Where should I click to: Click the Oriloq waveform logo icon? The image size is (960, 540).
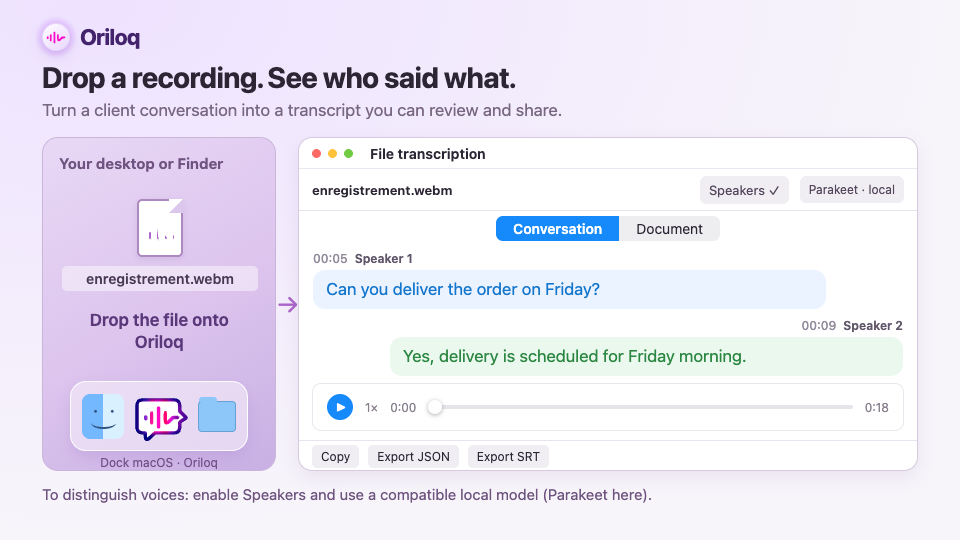pyautogui.click(x=56, y=37)
